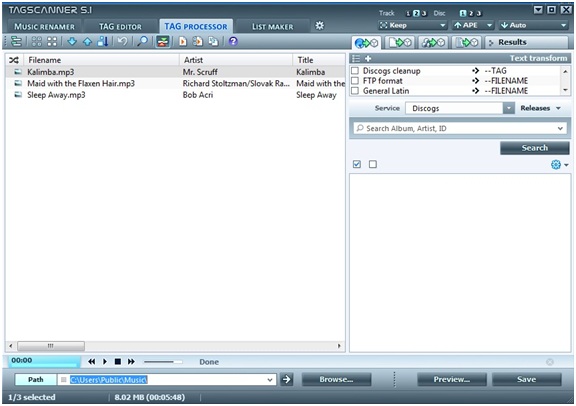The height and width of the screenshot is (406, 576).
Task: Select the second document-to-tag arrow tab
Action: click(x=400, y=43)
